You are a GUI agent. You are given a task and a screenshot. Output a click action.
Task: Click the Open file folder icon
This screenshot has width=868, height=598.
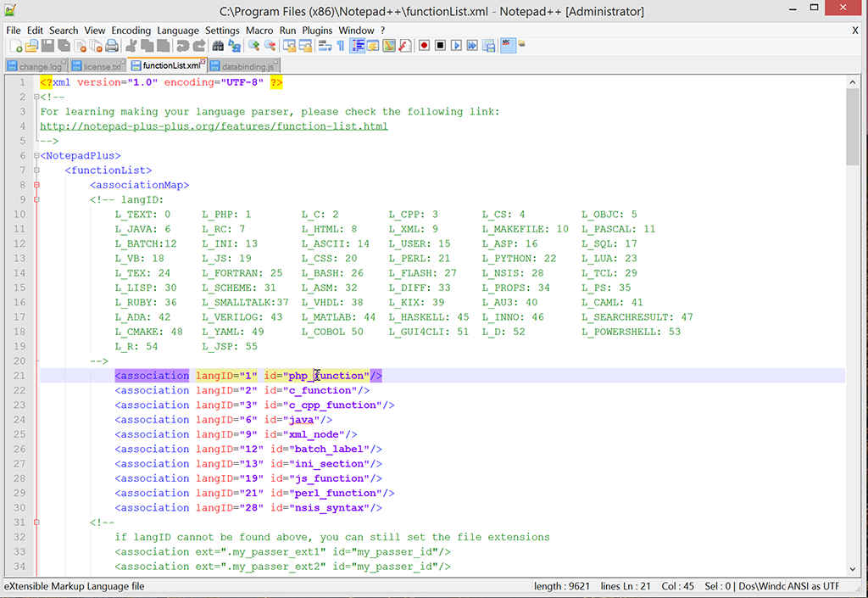click(31, 46)
